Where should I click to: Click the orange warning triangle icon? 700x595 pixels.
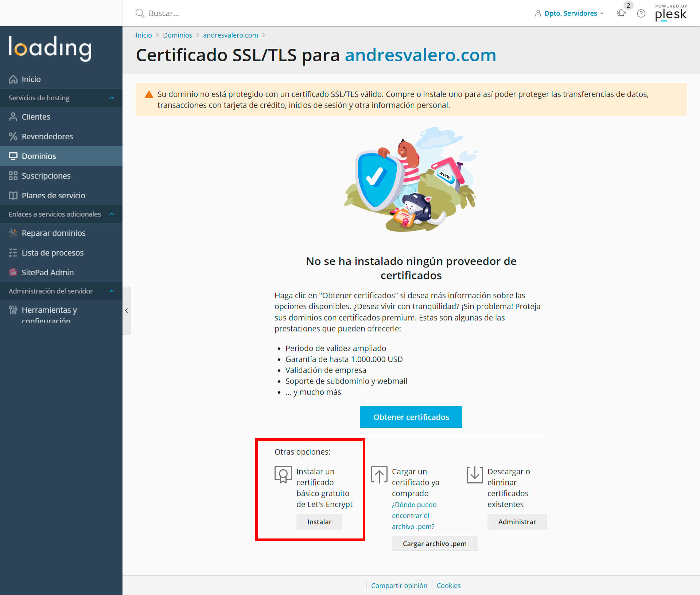tap(149, 94)
